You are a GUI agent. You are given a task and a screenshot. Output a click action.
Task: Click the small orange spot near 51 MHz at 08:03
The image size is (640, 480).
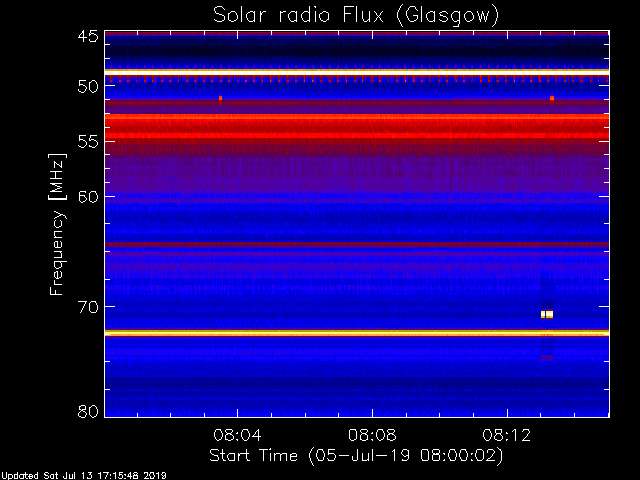pyautogui.click(x=220, y=98)
